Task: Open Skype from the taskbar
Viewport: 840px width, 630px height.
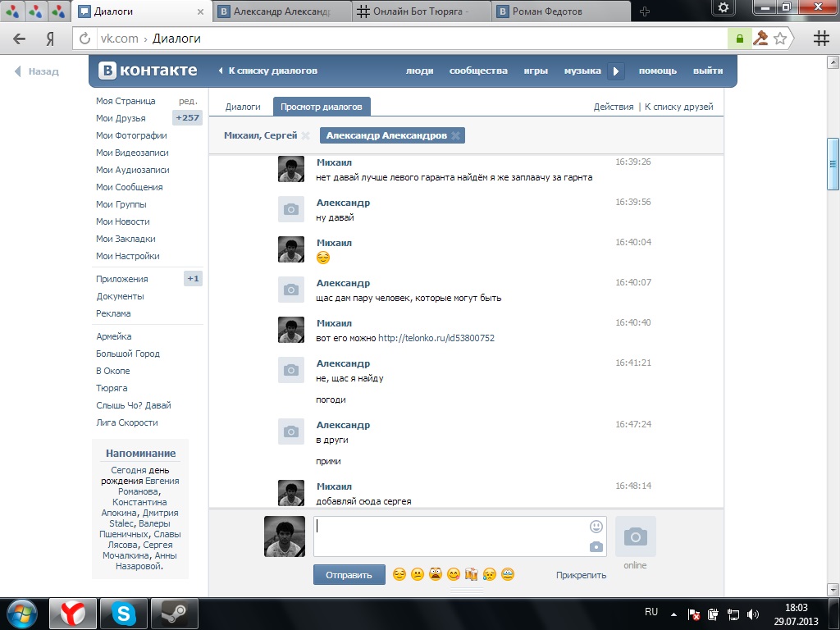Action: point(123,614)
